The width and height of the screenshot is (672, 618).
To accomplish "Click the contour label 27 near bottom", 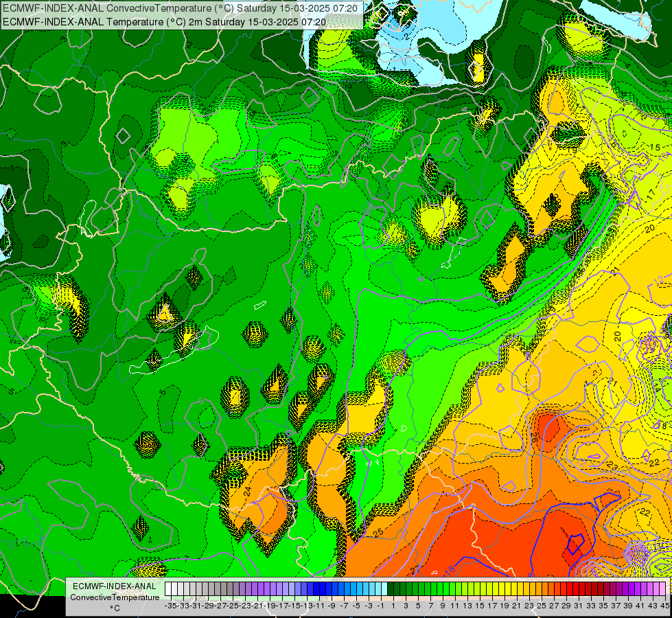I will [x=414, y=569].
